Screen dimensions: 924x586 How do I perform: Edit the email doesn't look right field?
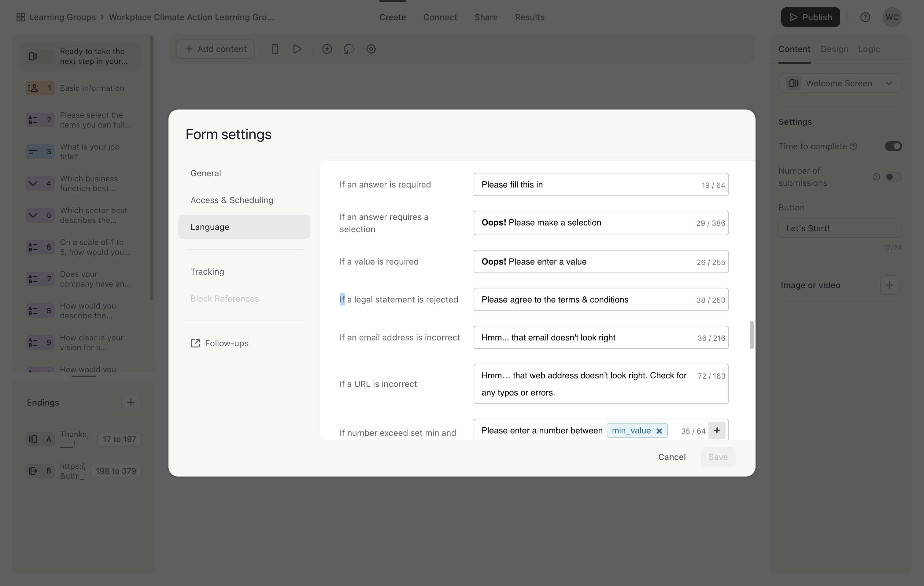pyautogui.click(x=601, y=337)
